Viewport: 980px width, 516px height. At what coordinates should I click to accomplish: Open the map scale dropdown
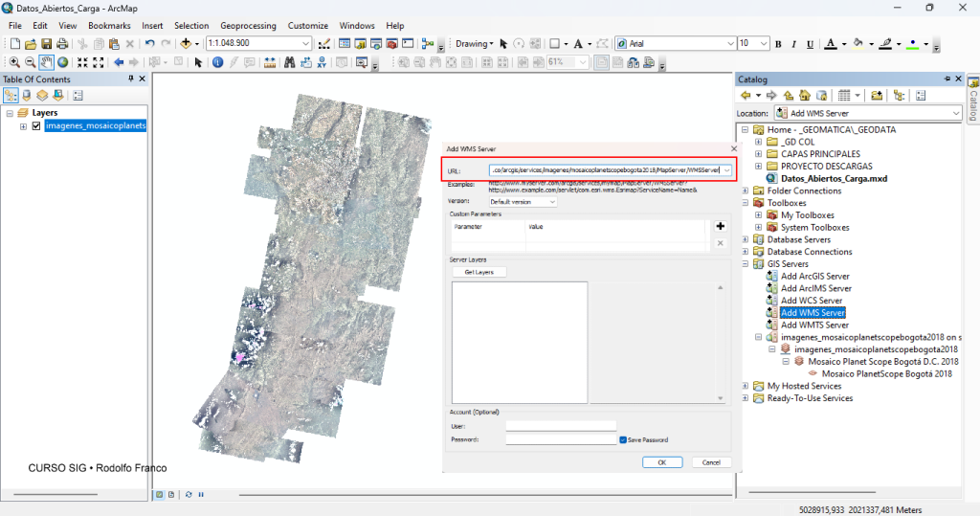pos(306,43)
